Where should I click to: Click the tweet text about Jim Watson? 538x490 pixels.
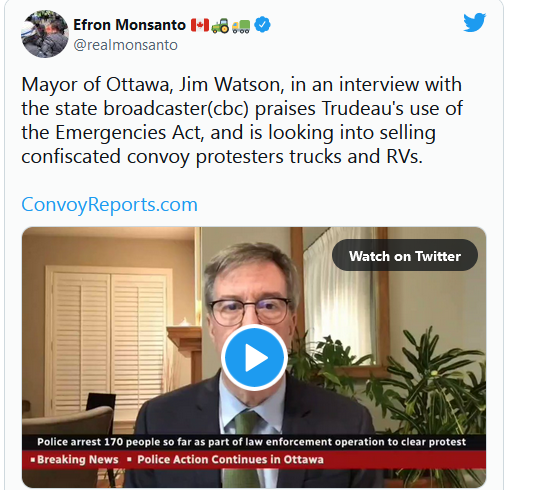pos(242,120)
